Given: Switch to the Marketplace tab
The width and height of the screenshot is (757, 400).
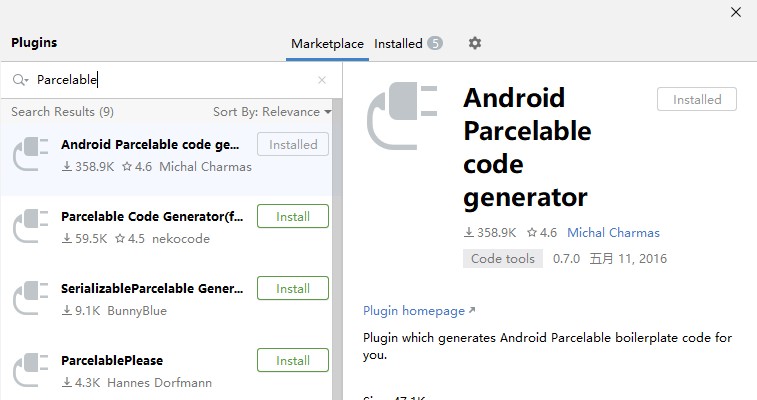Looking at the screenshot, I should (x=327, y=44).
